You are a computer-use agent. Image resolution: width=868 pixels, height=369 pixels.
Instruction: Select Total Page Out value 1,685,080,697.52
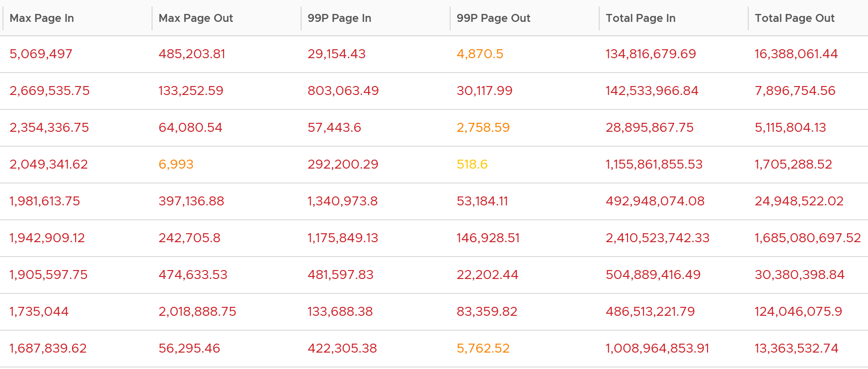pyautogui.click(x=807, y=238)
